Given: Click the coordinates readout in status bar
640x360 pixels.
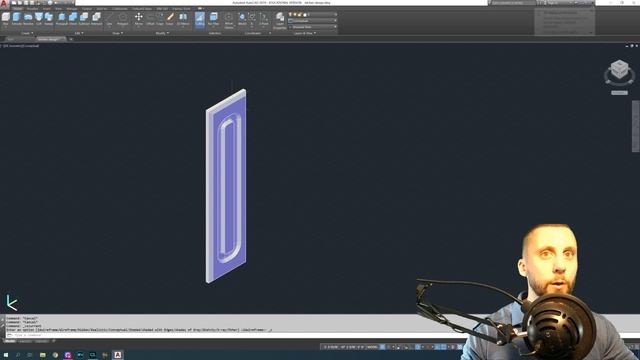Looking at the screenshot, I should click(x=344, y=347).
